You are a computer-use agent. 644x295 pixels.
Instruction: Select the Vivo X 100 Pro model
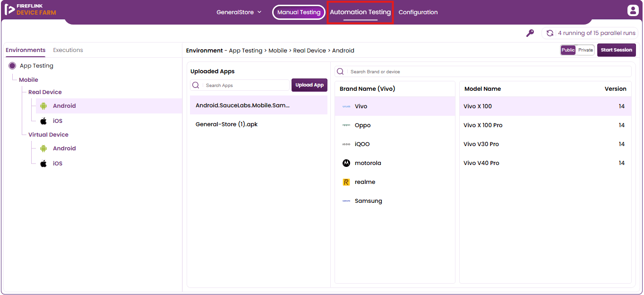click(545, 125)
